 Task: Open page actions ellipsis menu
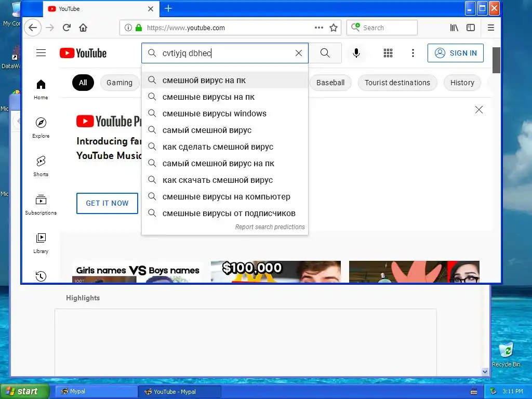[x=319, y=28]
